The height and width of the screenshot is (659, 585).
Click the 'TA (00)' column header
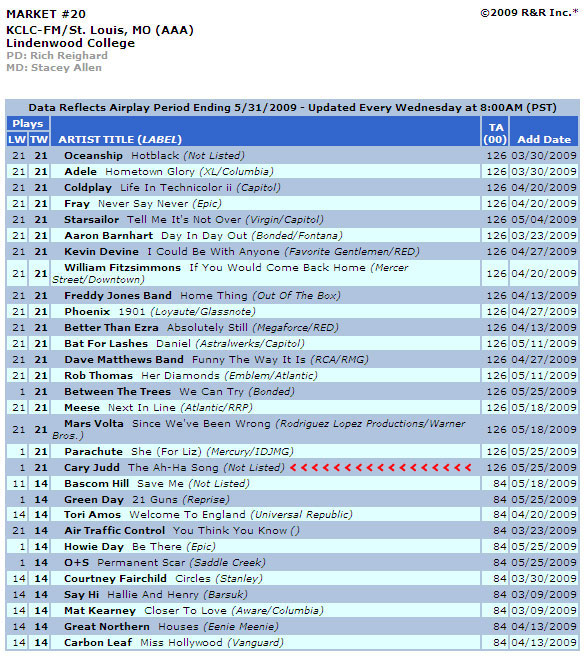495,133
